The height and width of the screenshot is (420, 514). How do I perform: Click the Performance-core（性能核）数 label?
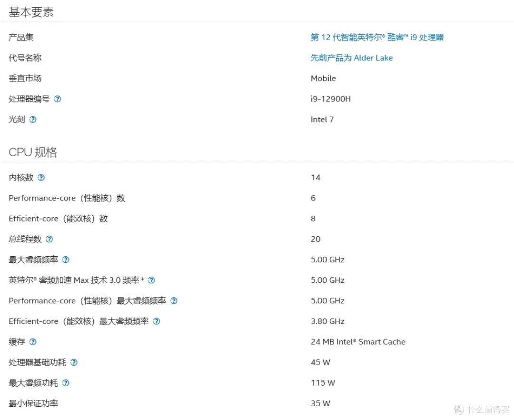(x=67, y=199)
